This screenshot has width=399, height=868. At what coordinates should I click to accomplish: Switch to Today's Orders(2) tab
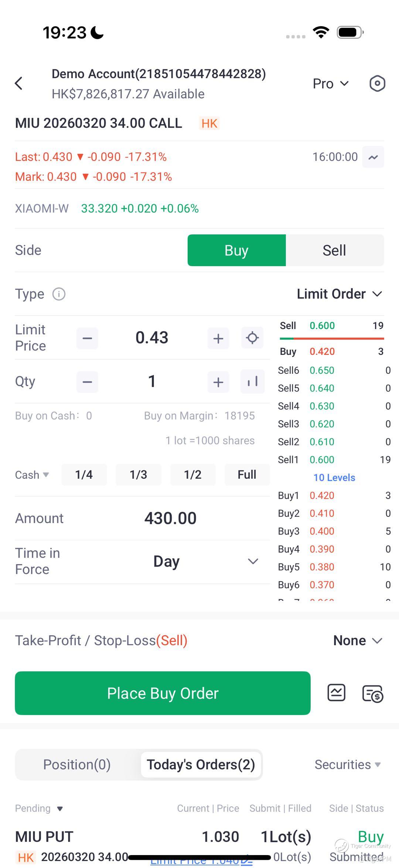(201, 764)
